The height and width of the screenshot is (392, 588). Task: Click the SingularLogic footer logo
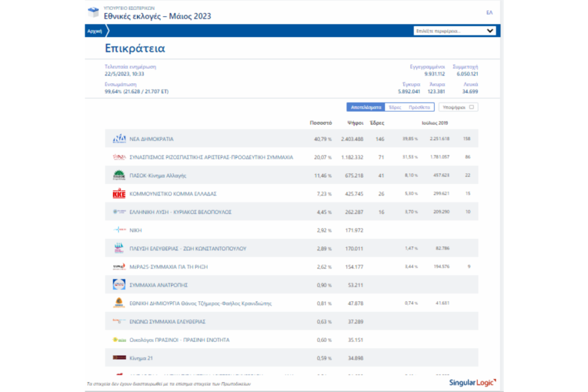(x=473, y=382)
